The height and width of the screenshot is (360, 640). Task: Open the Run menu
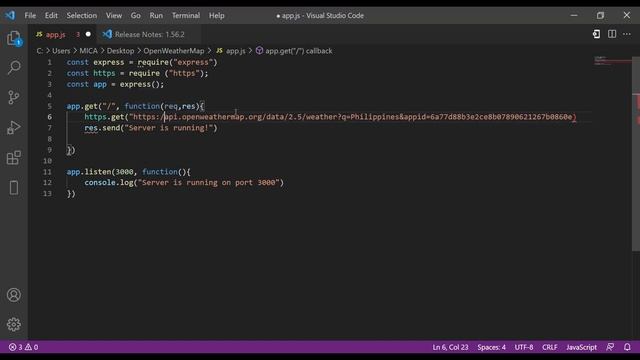156,16
